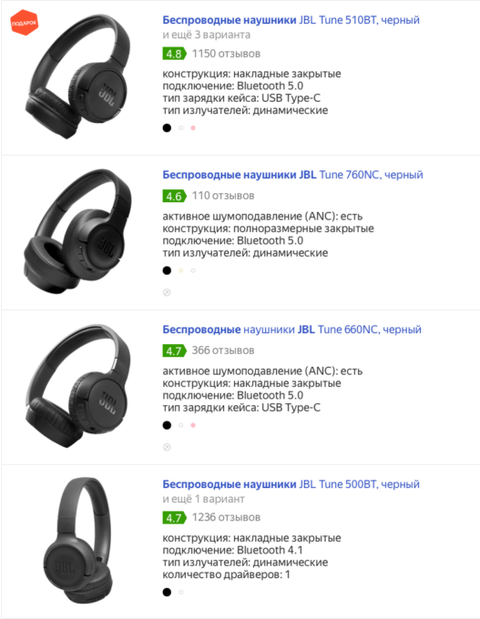Expand 'и ещё 1 вариант' under Tune 500BT
Image resolution: width=480 pixels, height=619 pixels.
204,499
